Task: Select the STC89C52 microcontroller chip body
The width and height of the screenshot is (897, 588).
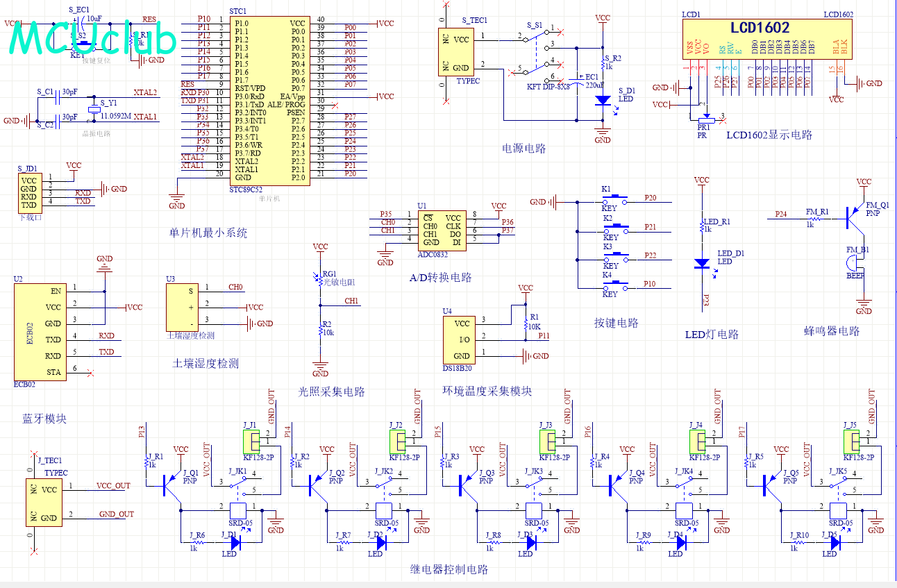Action: pyautogui.click(x=269, y=100)
